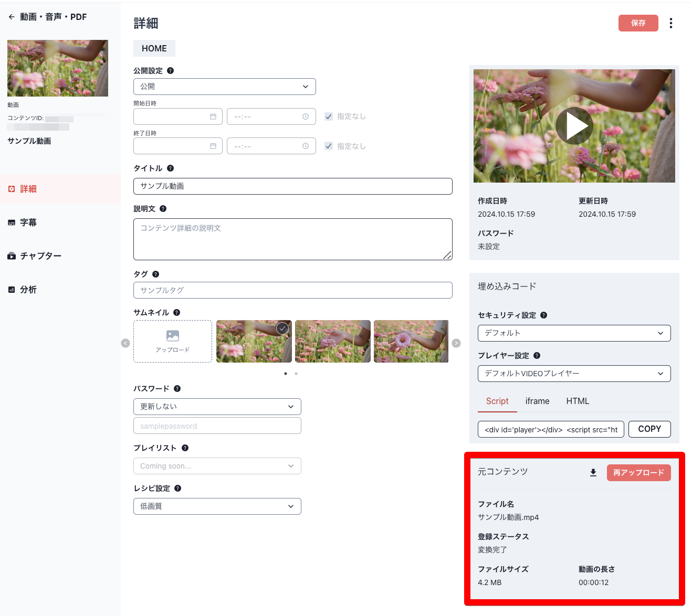Open the 分析 (analytics) section
Viewport: 692px width, 616px height.
click(28, 289)
